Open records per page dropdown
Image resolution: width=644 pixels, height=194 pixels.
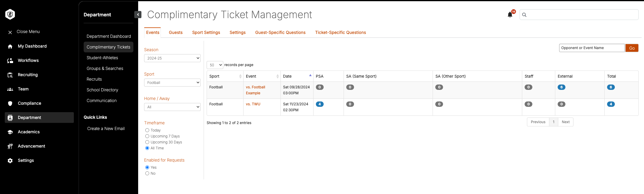click(x=215, y=65)
